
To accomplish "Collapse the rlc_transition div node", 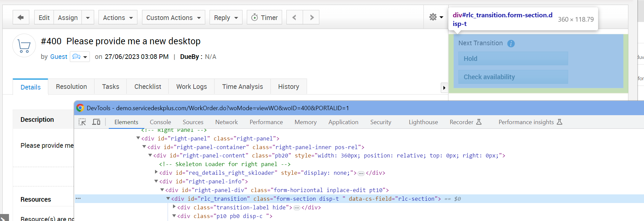I will click(168, 198).
